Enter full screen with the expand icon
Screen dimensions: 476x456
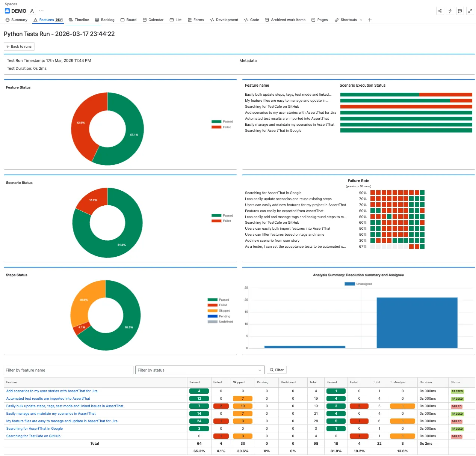(470, 11)
